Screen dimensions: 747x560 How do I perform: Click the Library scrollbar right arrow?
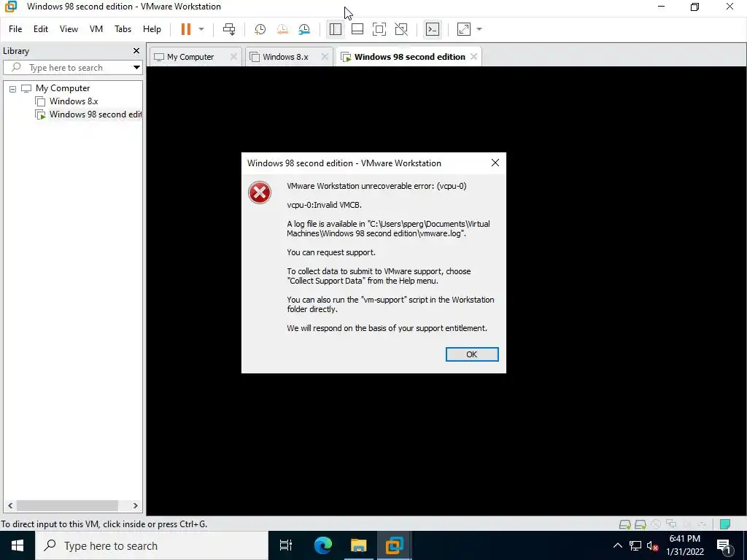click(x=135, y=506)
